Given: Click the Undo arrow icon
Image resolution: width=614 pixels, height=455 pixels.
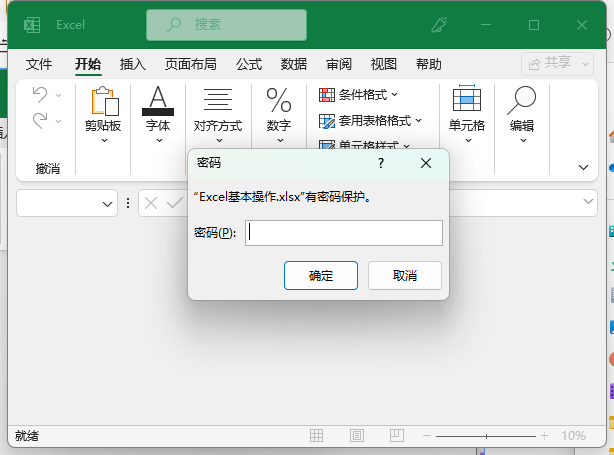Looking at the screenshot, I should (x=40, y=95).
